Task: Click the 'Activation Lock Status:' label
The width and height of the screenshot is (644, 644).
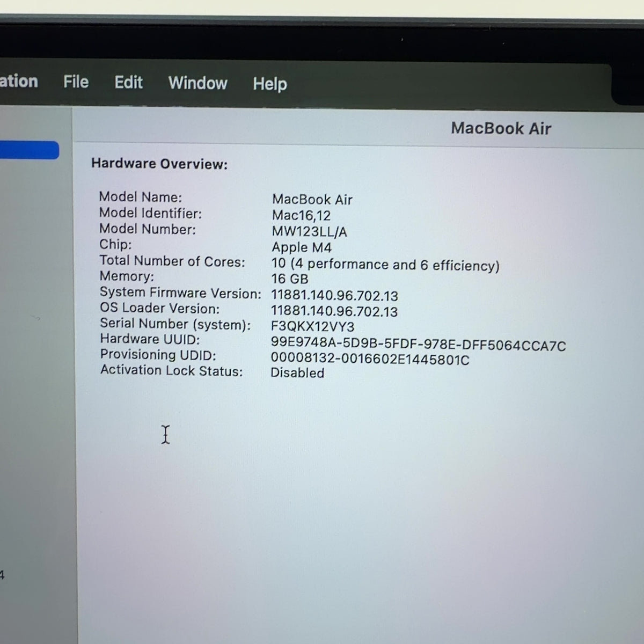Action: point(171,371)
